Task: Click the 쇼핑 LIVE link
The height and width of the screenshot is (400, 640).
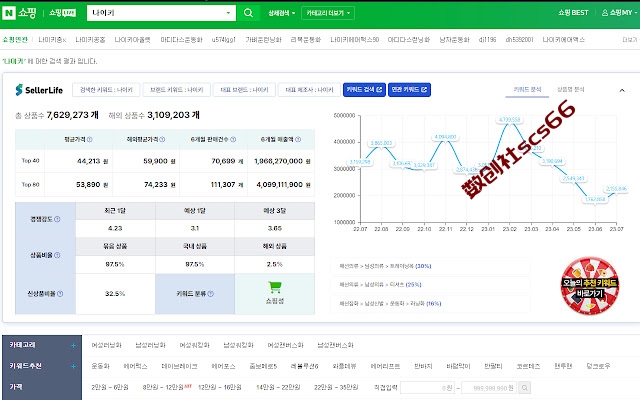Action: pos(62,13)
